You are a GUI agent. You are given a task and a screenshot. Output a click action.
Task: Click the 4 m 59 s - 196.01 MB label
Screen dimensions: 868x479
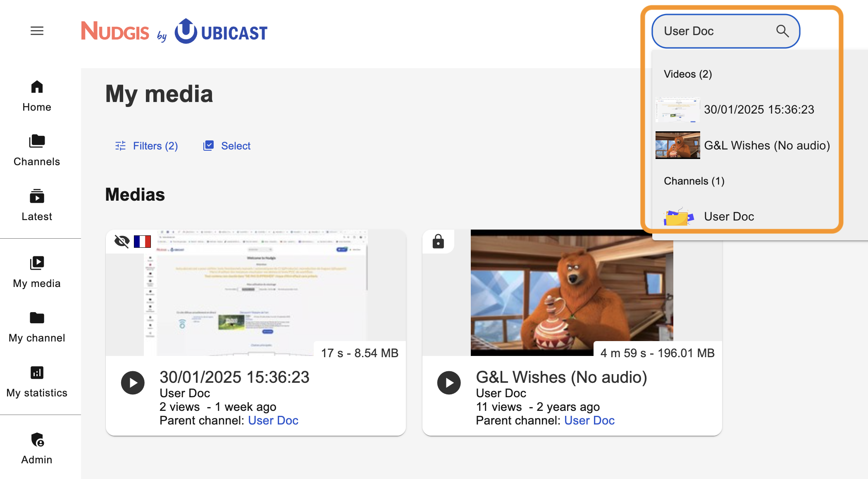(x=658, y=353)
